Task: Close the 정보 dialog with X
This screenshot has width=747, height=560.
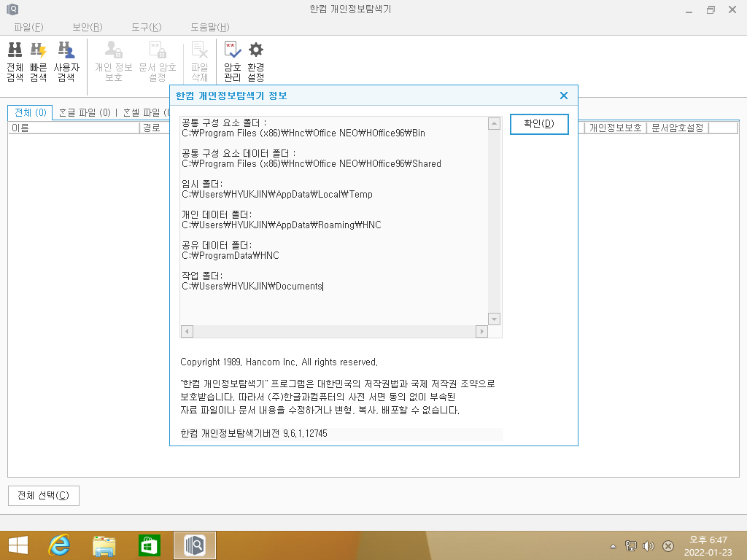Action: tap(564, 96)
